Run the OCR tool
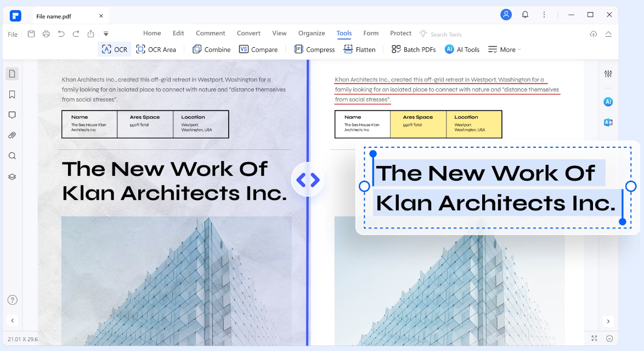Screen dimensions: 644x351 [x=115, y=49]
